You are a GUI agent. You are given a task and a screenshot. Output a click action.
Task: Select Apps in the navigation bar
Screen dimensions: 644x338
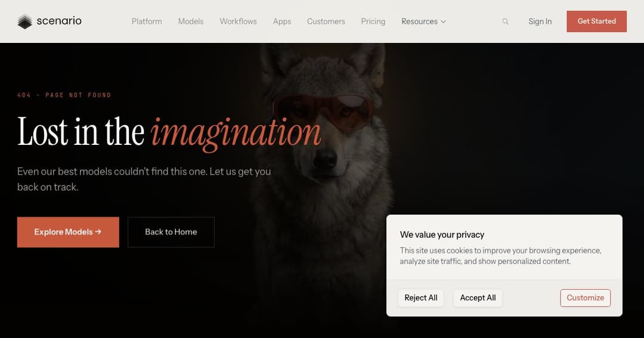[x=281, y=21]
